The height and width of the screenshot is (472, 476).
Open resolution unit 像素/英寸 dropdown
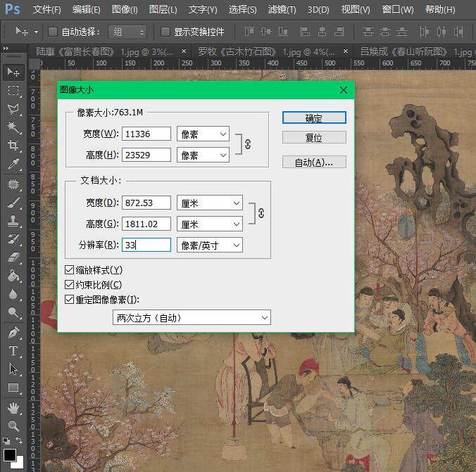click(x=209, y=245)
